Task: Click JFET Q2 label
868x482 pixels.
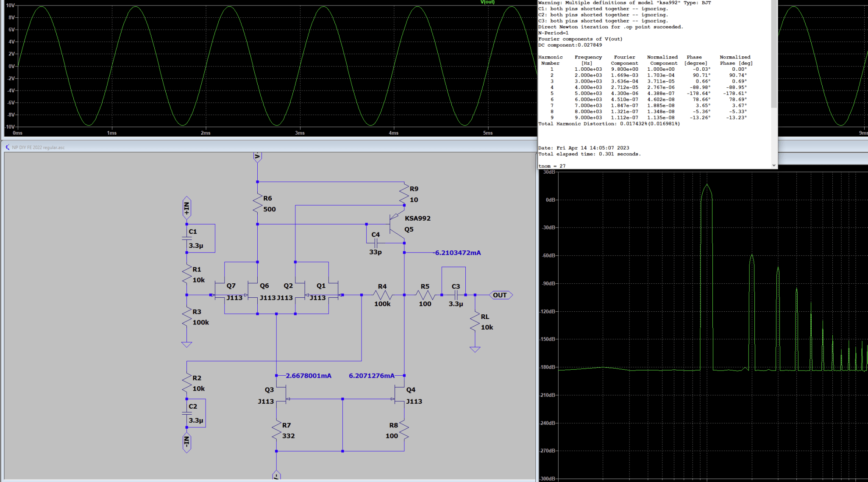Action: click(288, 286)
